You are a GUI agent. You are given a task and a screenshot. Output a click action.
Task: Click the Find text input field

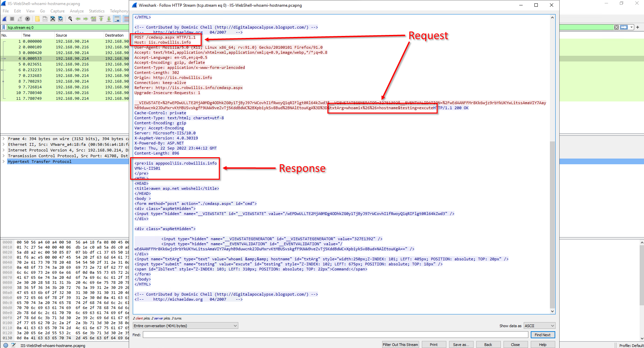point(335,335)
